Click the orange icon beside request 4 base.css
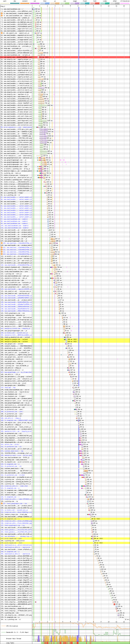130x644 pixels. tap(2, 16)
